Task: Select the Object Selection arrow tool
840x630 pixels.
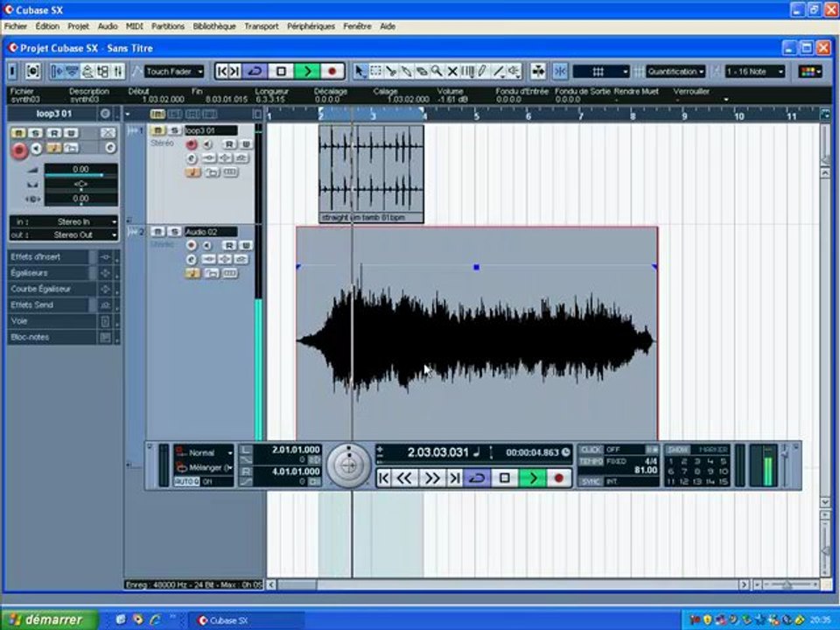Action: [360, 71]
